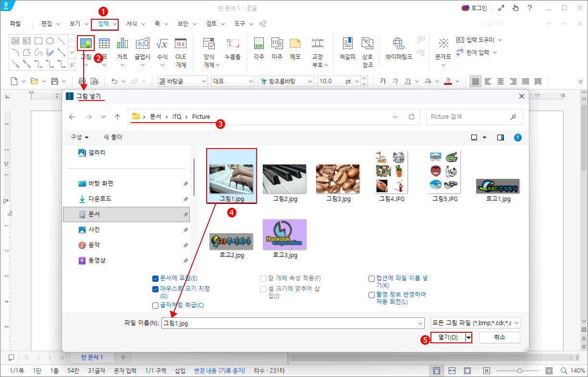Open the 입력 menu tab
Screen dimensions: 588x377
(104, 24)
